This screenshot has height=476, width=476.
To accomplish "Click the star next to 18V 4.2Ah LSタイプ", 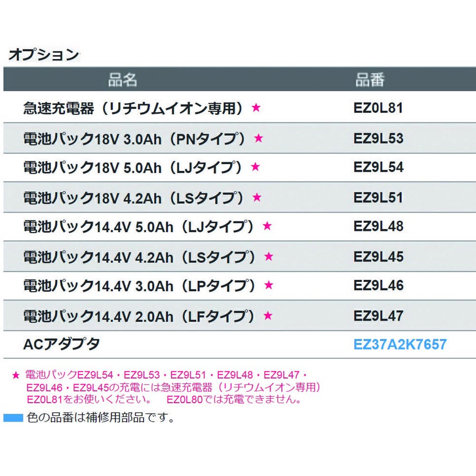I will (x=257, y=197).
